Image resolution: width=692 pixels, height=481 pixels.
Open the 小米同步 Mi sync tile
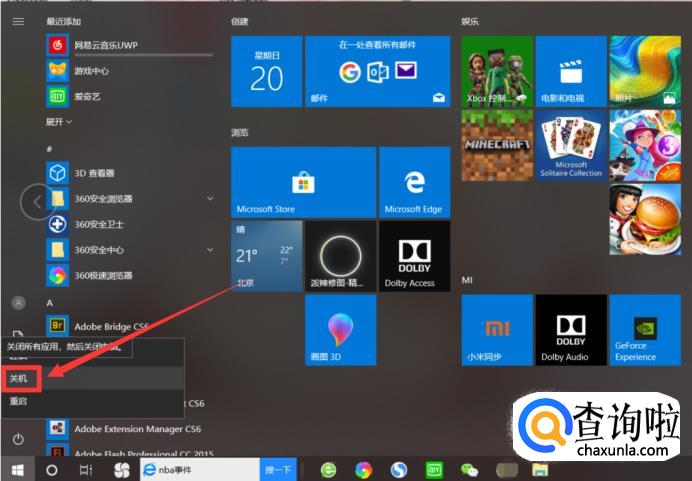point(497,330)
